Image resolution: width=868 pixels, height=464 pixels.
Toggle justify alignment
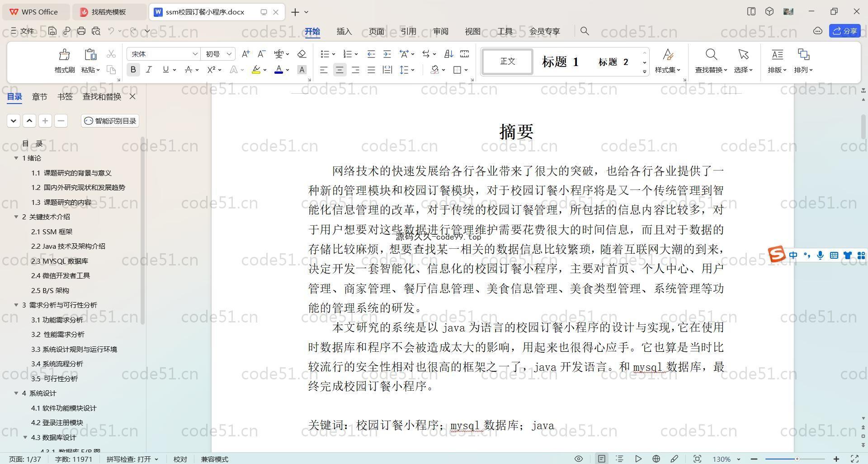[371, 70]
